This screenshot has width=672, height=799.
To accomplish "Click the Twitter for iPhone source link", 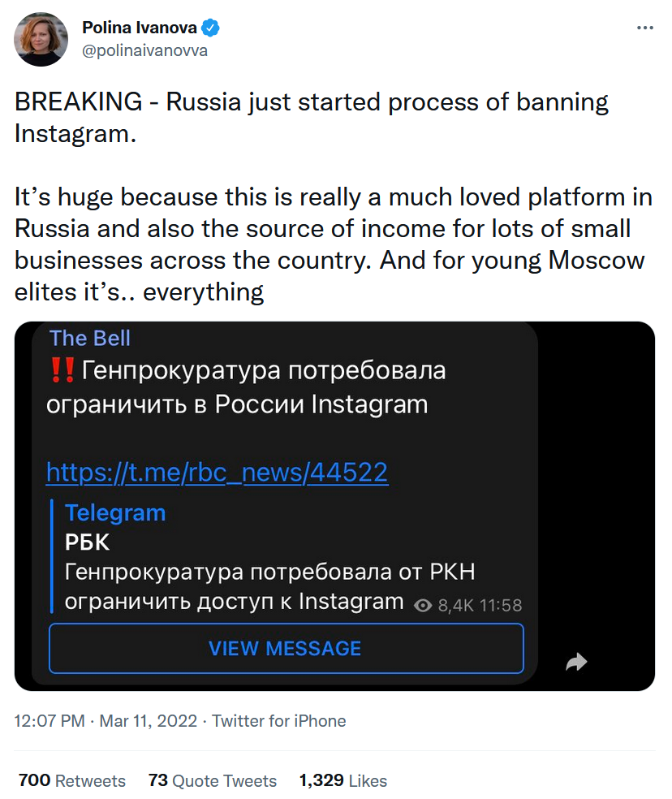I will click(x=279, y=721).
